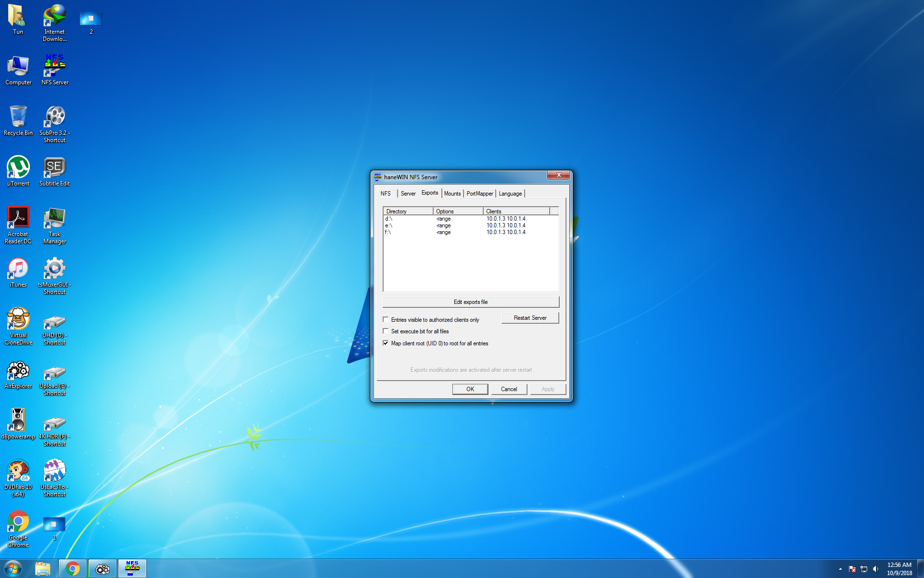Click Restart Server button
This screenshot has width=924, height=578.
coord(530,318)
